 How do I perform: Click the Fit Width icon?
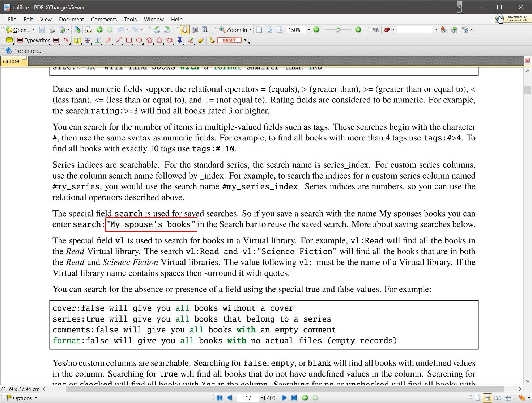(x=279, y=30)
